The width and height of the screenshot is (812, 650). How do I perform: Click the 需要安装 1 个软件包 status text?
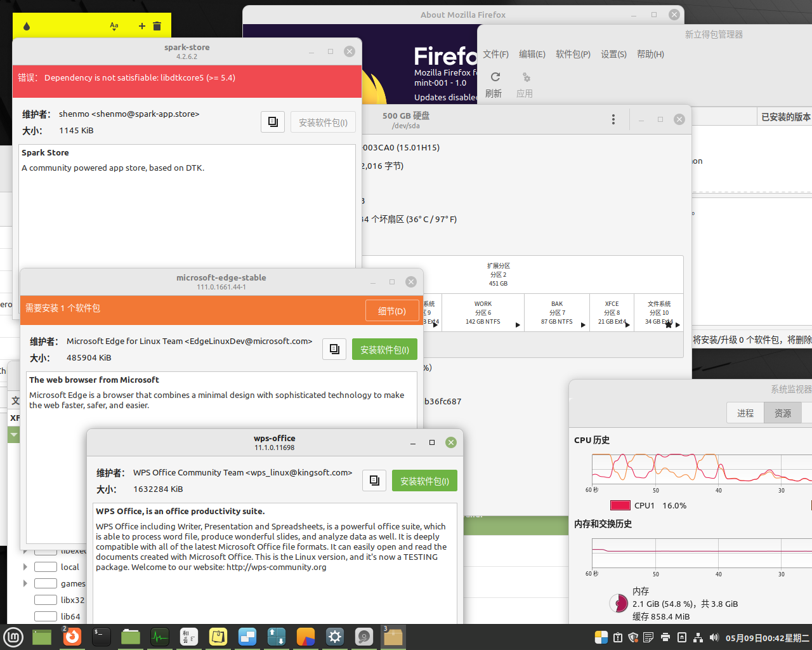click(63, 308)
